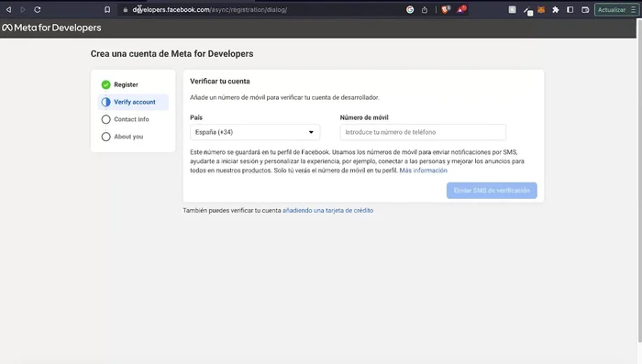Open añadiendo una tarjeta de crédito link
This screenshot has width=642, height=364.
pyautogui.click(x=328, y=211)
